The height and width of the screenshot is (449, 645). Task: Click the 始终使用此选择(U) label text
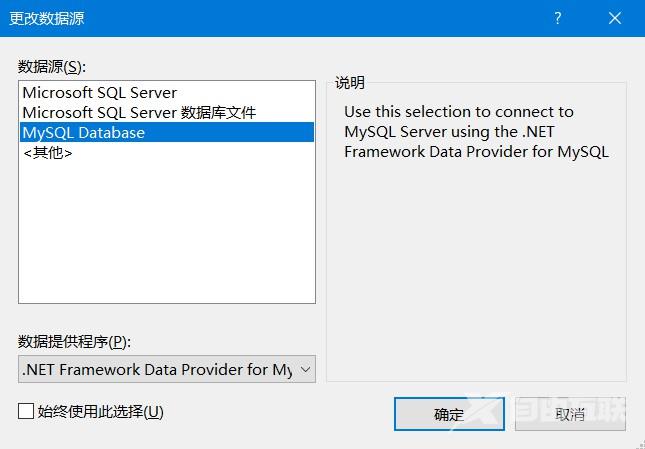100,411
